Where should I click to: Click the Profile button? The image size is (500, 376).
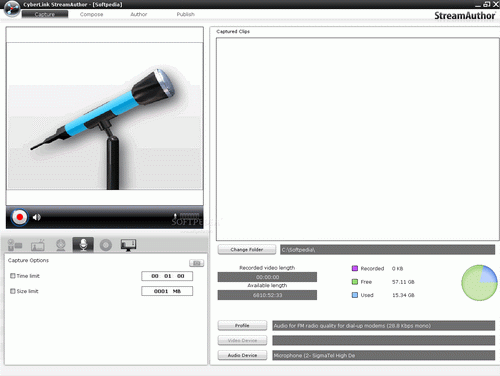(242, 325)
